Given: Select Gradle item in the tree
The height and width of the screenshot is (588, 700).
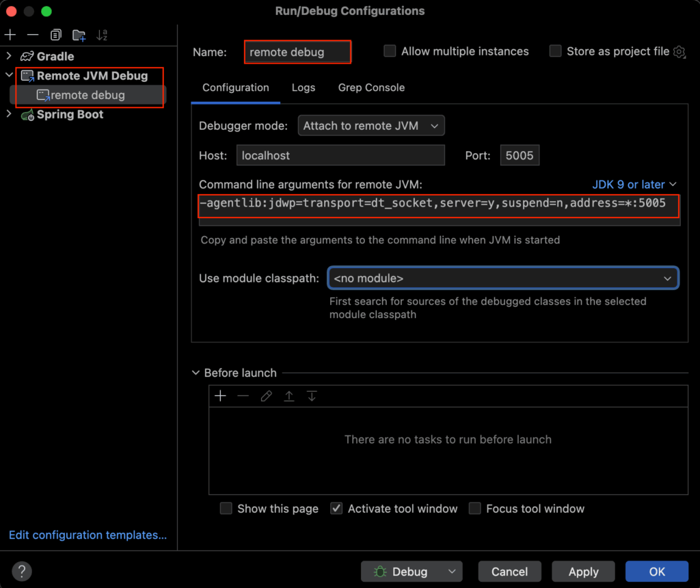Looking at the screenshot, I should coord(55,56).
